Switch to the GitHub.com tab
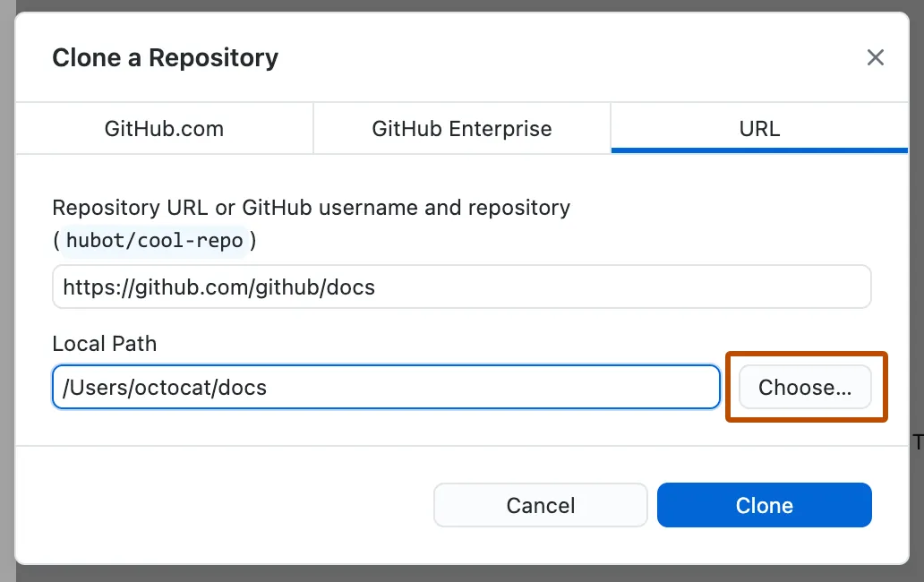Screen dimensions: 924x582 [x=164, y=128]
